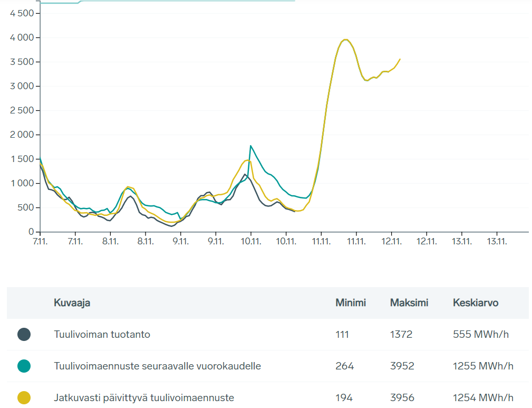Click the minimum value 264
The height and width of the screenshot is (408, 532).
point(344,366)
